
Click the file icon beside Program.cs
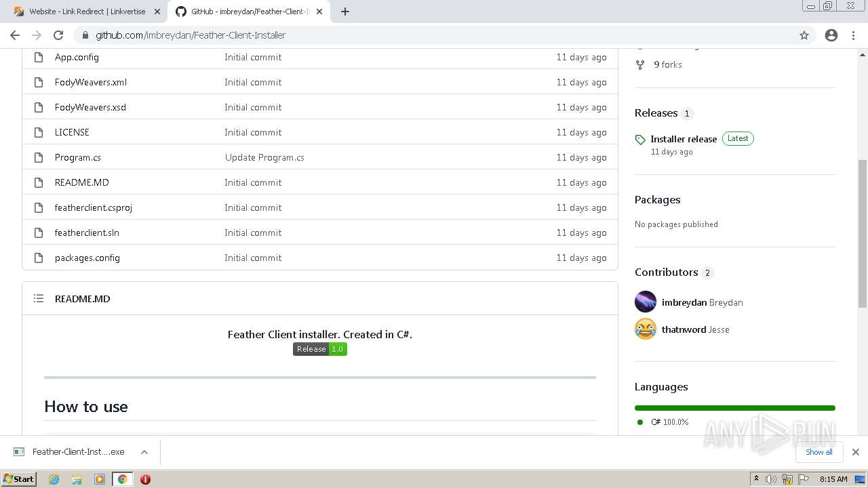coord(39,157)
